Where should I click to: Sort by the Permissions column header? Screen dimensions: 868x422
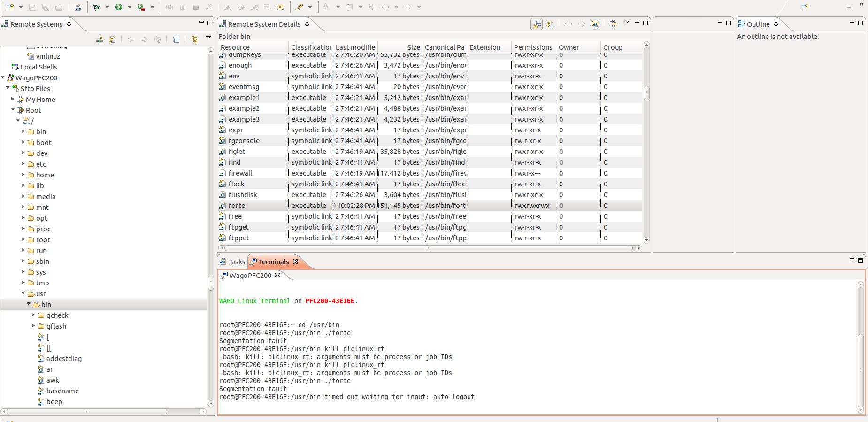click(x=533, y=47)
